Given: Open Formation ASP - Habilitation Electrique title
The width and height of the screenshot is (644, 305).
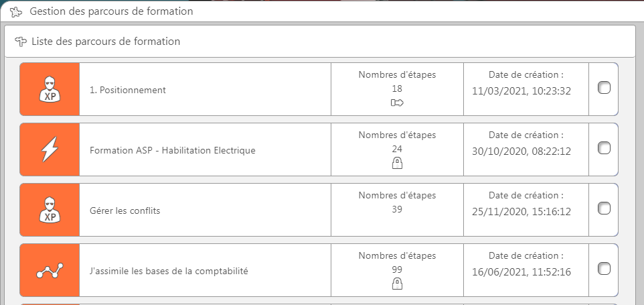Looking at the screenshot, I should [173, 150].
